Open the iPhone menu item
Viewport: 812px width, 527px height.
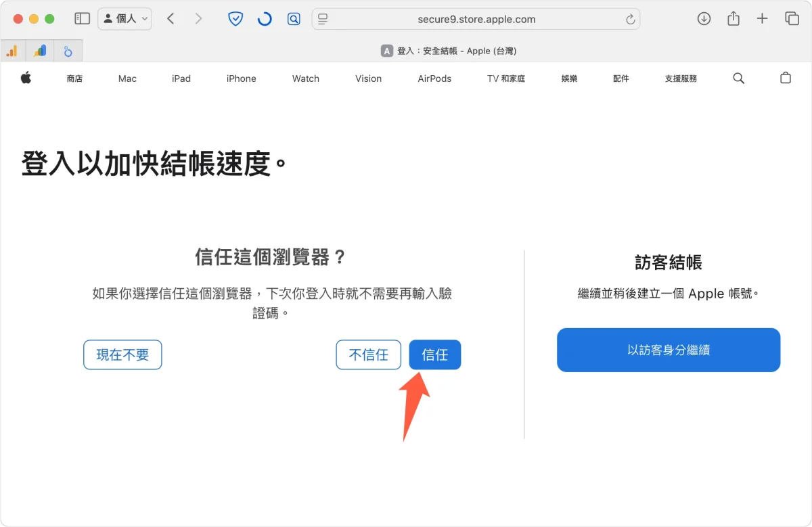click(x=242, y=78)
